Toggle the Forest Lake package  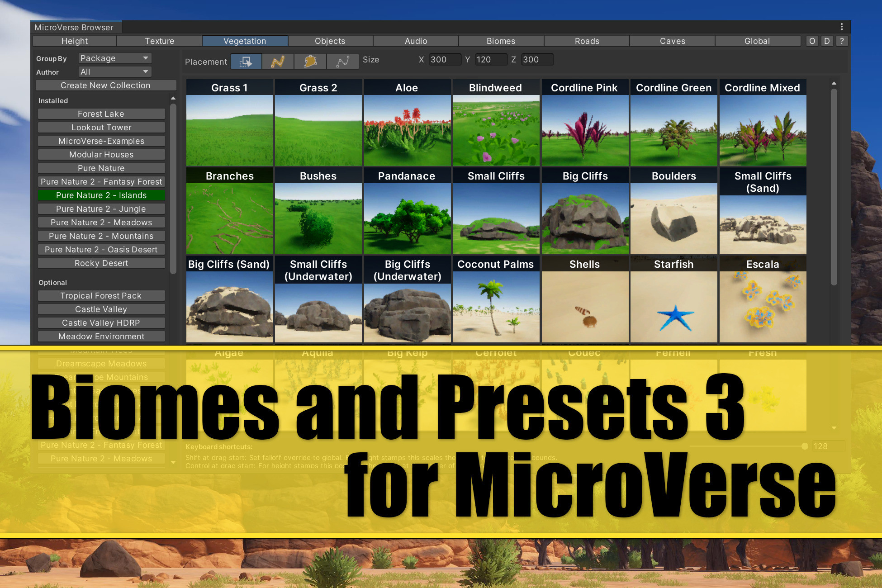[x=101, y=114]
